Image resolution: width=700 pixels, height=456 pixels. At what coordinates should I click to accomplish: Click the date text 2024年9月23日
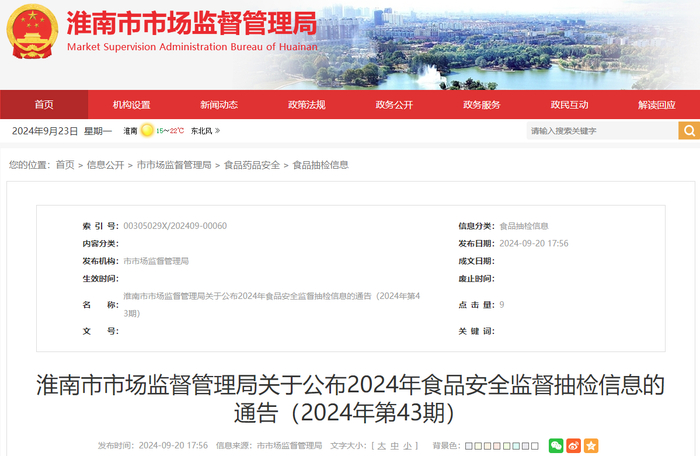coord(45,131)
